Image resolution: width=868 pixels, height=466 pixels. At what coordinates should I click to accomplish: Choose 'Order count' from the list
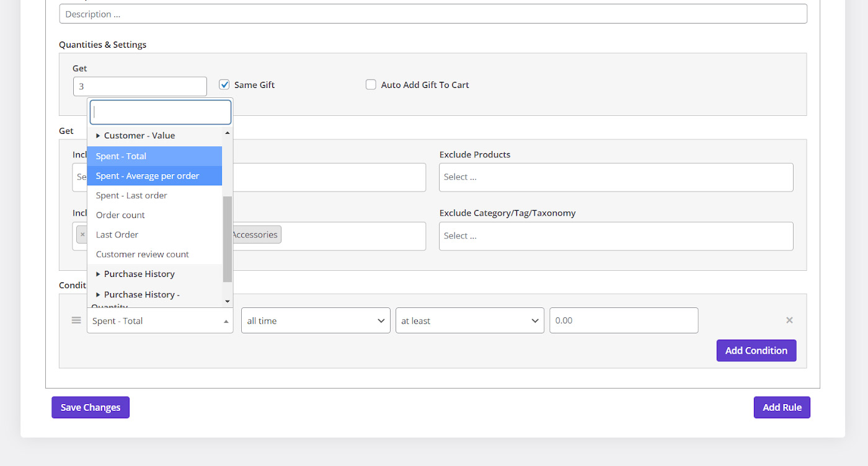click(x=120, y=215)
